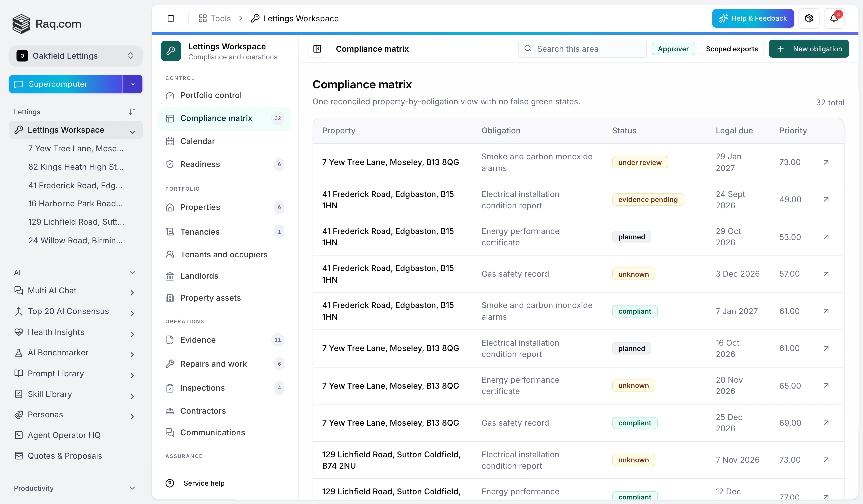Image resolution: width=863 pixels, height=504 pixels.
Task: Expand Health Insights submenu
Action: pos(132,334)
